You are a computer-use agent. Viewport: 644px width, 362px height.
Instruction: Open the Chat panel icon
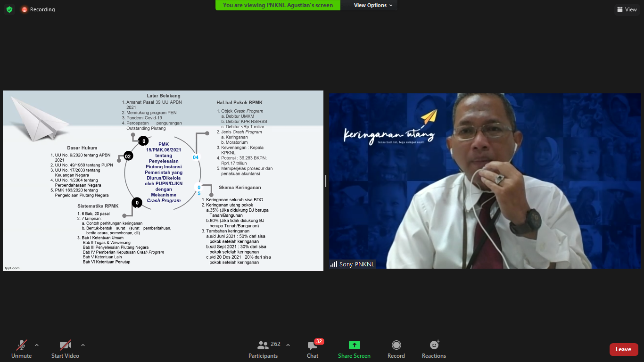coord(312,346)
